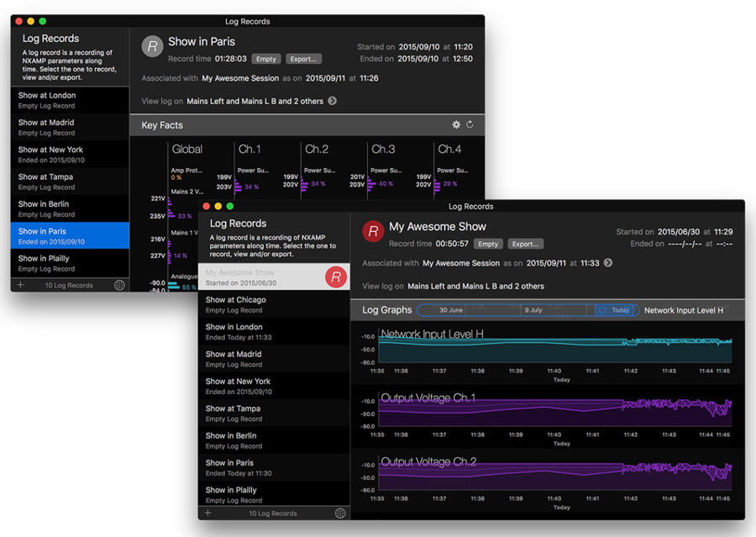Select Show at Tampa in front window list
Screen dimensions: 756x537
(274, 413)
